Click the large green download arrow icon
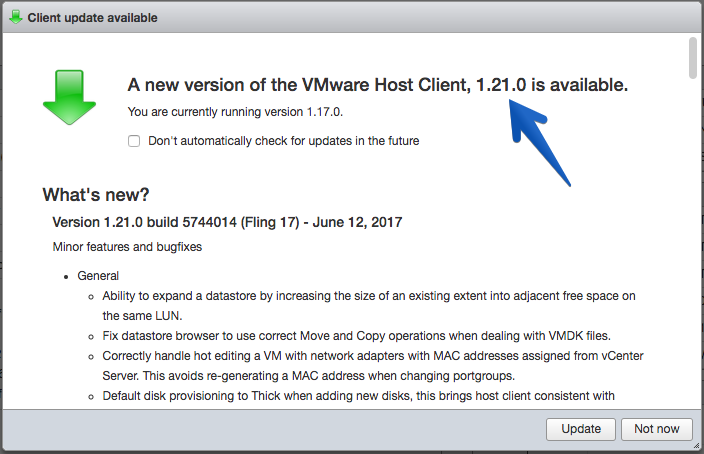704x454 pixels. click(69, 97)
